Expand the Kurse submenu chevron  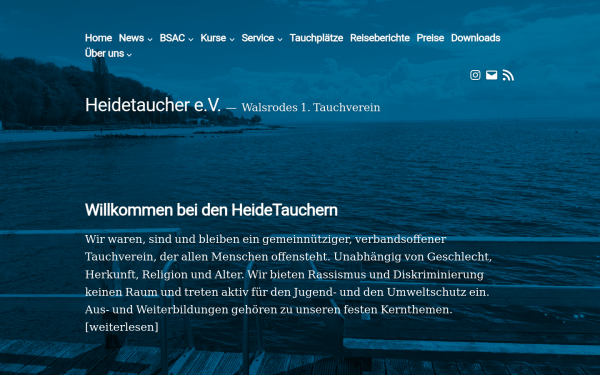232,39
